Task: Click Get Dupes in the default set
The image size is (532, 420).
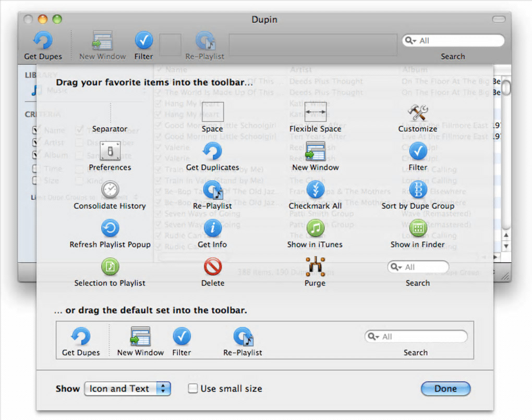Action: (x=81, y=341)
